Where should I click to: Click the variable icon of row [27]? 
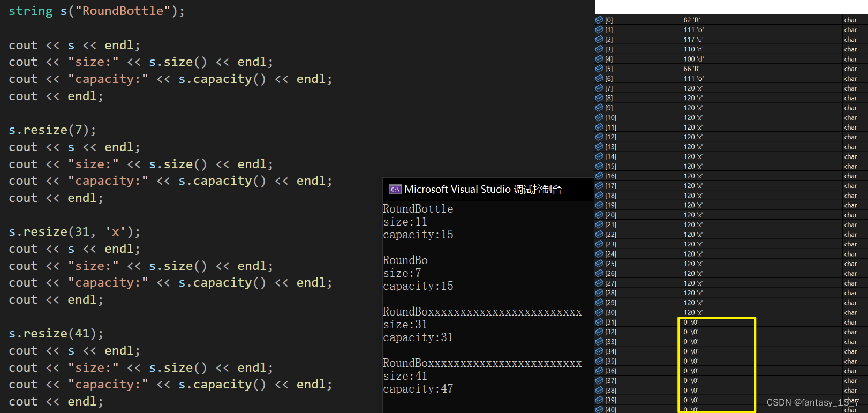599,283
